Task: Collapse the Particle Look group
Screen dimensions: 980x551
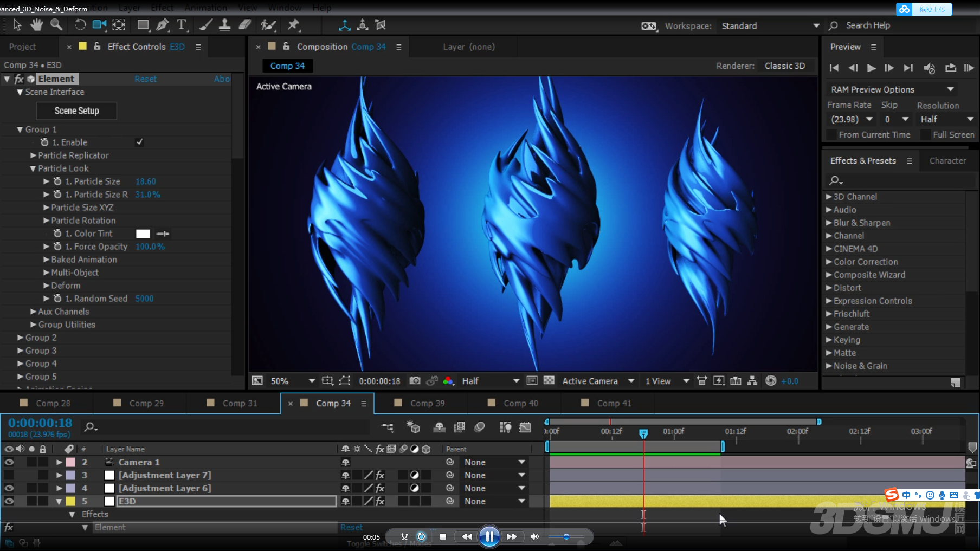Action: 33,168
